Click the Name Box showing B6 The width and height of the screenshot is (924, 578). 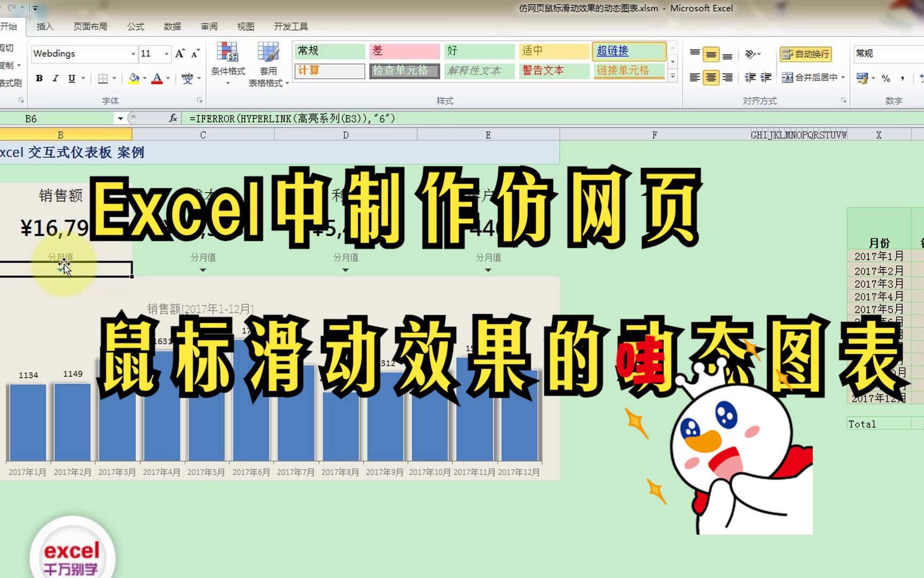click(x=58, y=118)
